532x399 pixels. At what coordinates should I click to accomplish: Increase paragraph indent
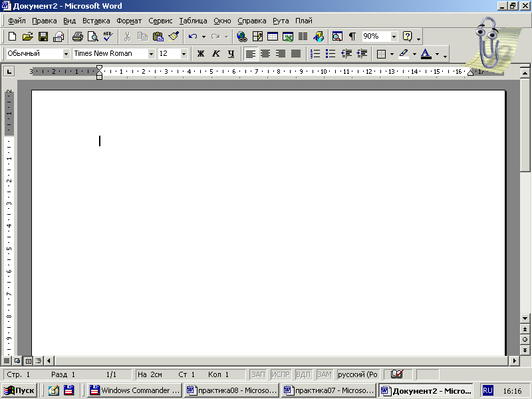362,54
